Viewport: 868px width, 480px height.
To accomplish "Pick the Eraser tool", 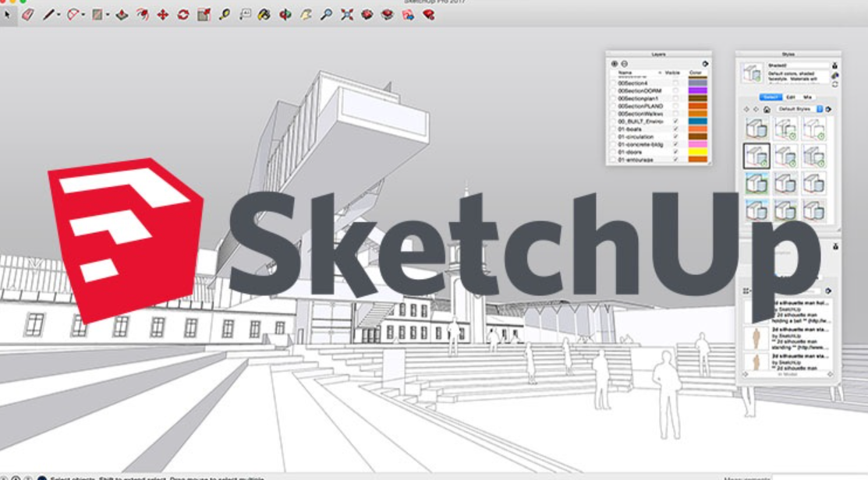I will click(x=27, y=15).
